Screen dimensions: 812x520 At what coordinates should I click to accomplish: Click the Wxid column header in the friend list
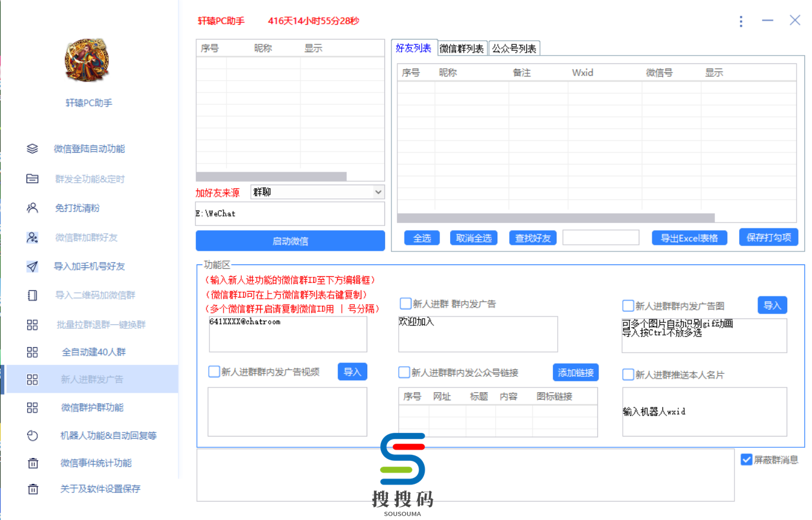pyautogui.click(x=583, y=72)
